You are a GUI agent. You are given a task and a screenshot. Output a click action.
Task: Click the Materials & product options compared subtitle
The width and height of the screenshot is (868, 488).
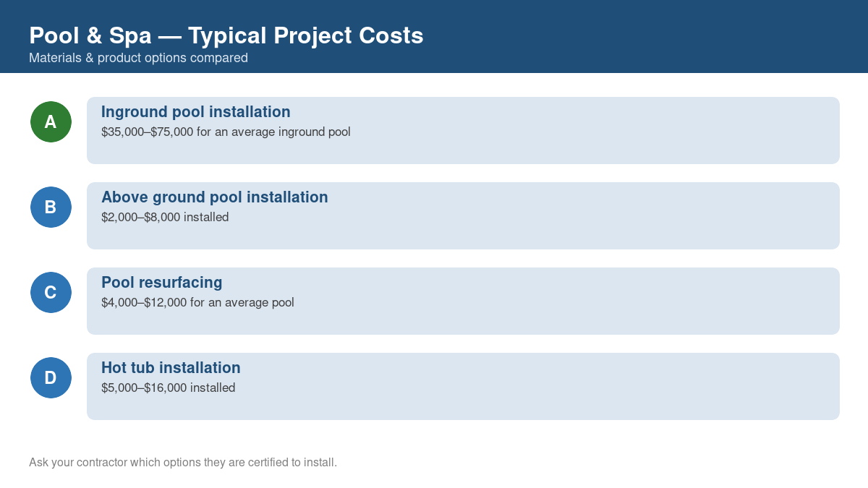coord(138,58)
